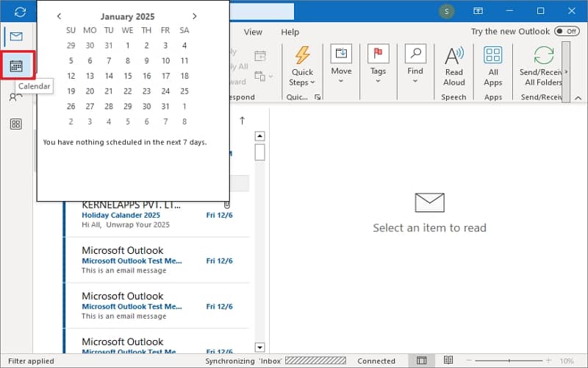
Task: Expand the Quick Steps dropdown
Action: tap(312, 82)
